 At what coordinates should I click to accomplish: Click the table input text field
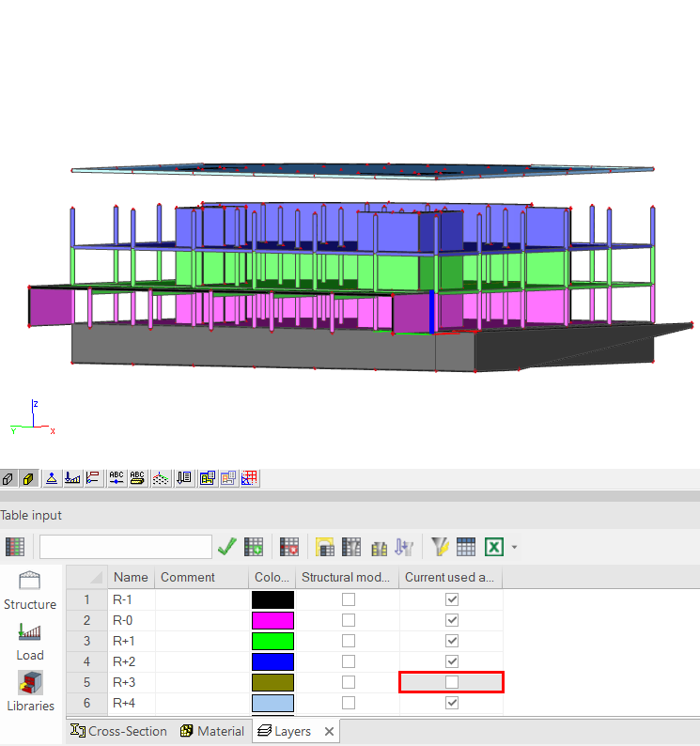[x=125, y=546]
